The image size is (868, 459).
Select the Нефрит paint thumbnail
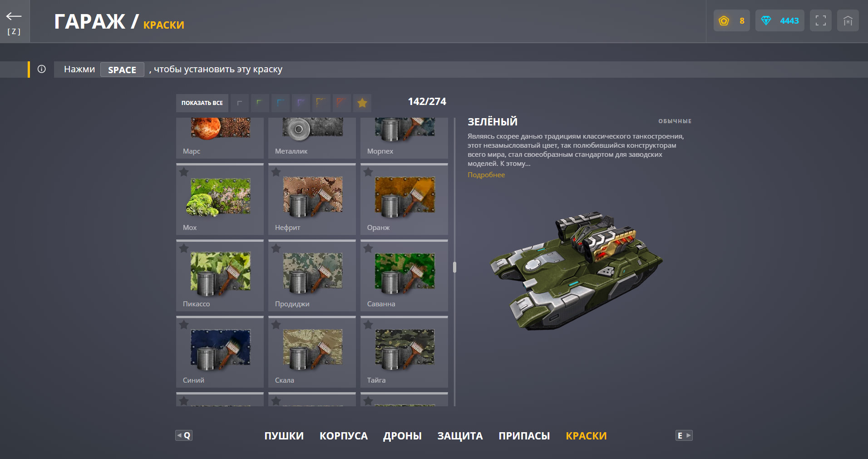tap(313, 197)
